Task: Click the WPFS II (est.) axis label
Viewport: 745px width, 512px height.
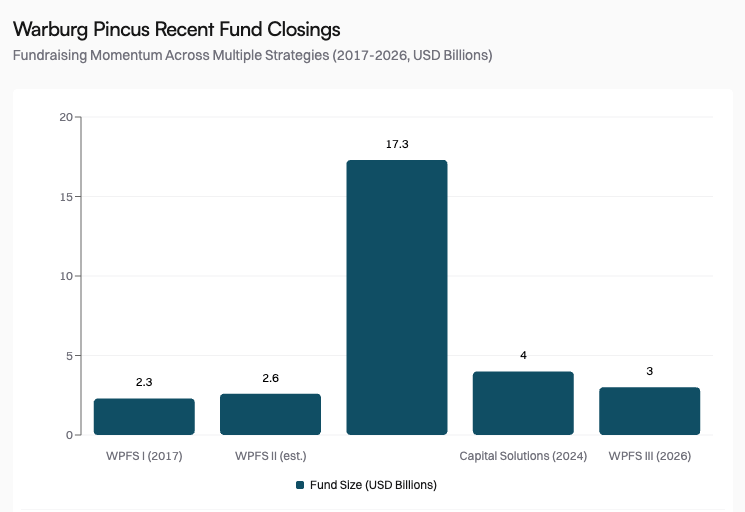Action: click(270, 456)
